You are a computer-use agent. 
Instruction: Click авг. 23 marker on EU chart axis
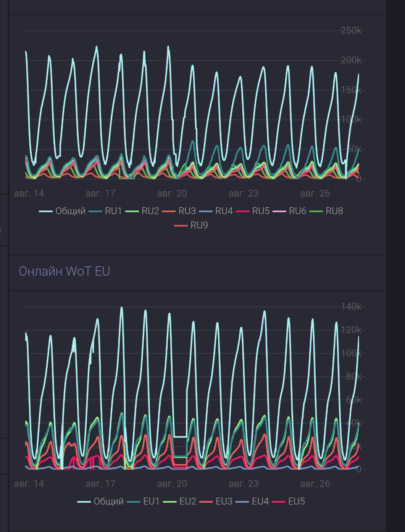244,484
